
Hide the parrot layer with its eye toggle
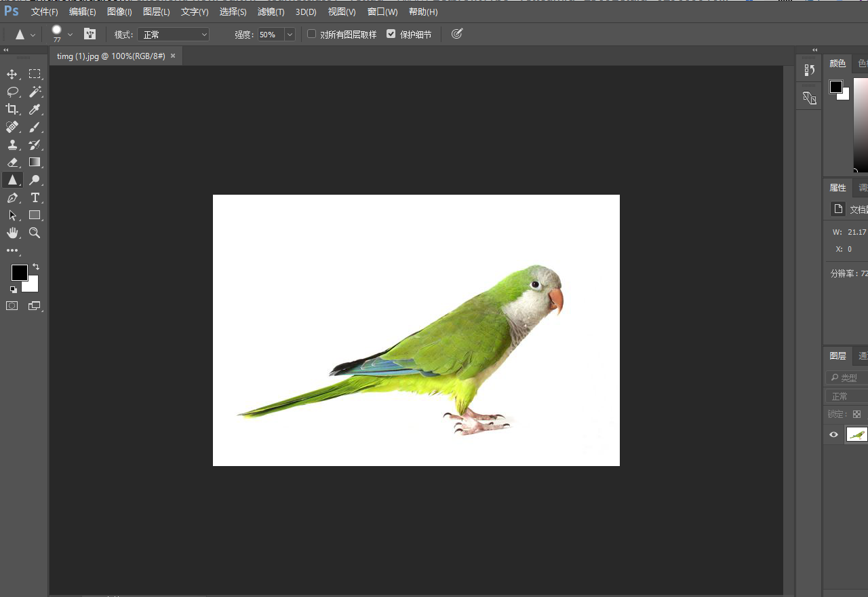pyautogui.click(x=833, y=434)
